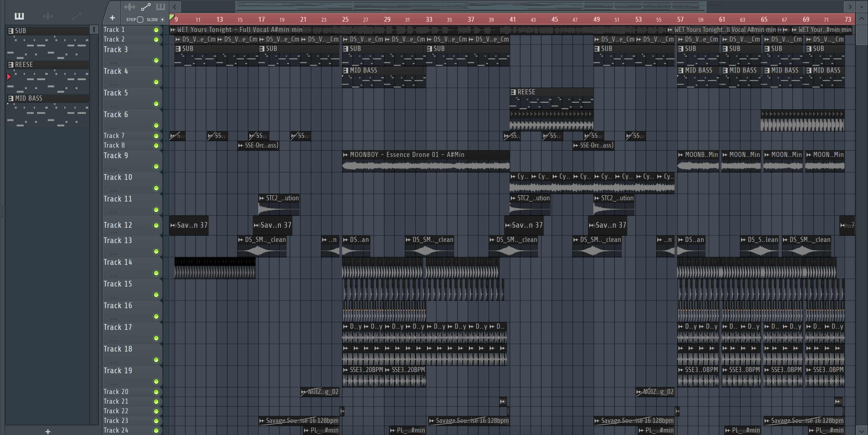Select the first Sav..n 37 clip on Track 12
Image resolution: width=868 pixels, height=435 pixels.
(x=189, y=225)
